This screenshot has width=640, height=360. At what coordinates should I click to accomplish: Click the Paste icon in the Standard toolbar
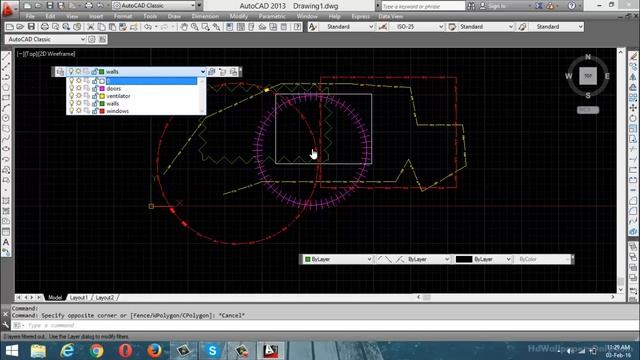[112, 27]
